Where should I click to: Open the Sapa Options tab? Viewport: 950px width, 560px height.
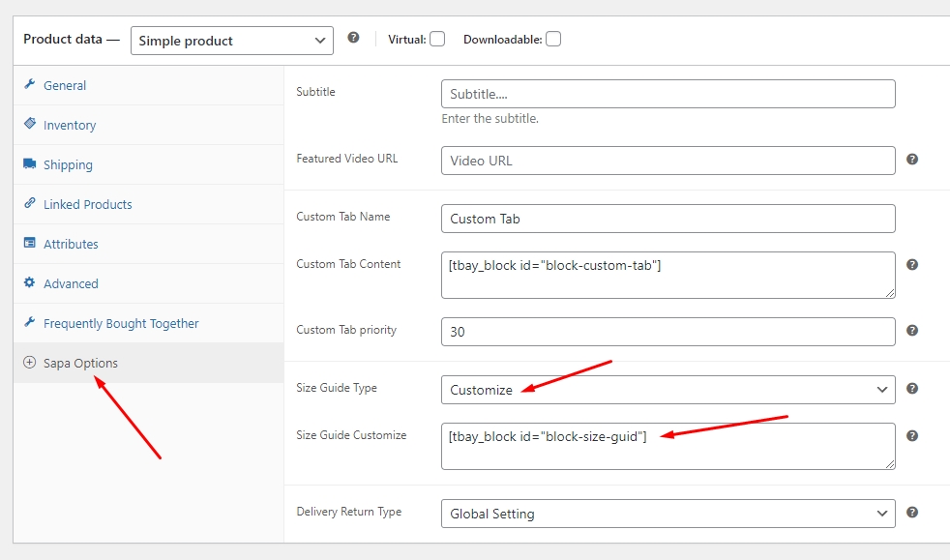(x=80, y=364)
